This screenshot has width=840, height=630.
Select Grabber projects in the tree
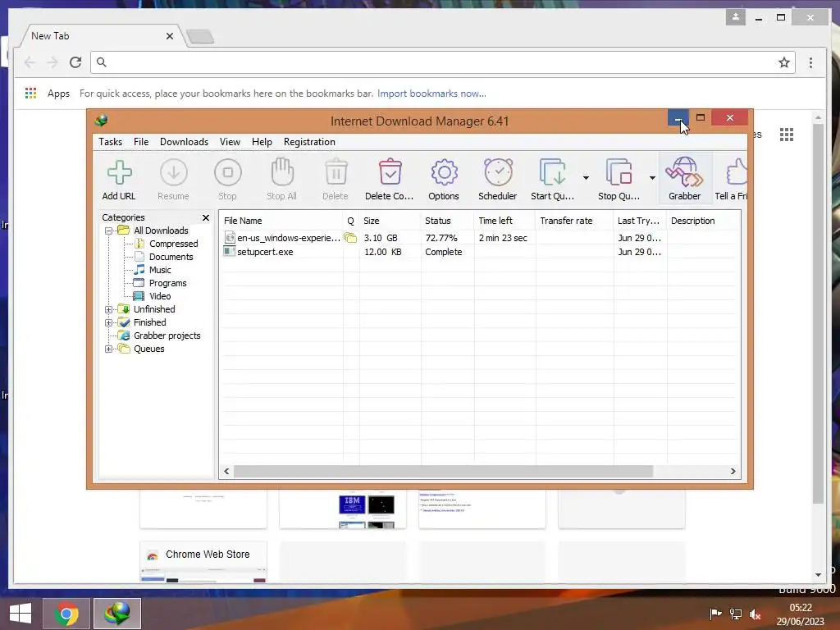(159, 336)
